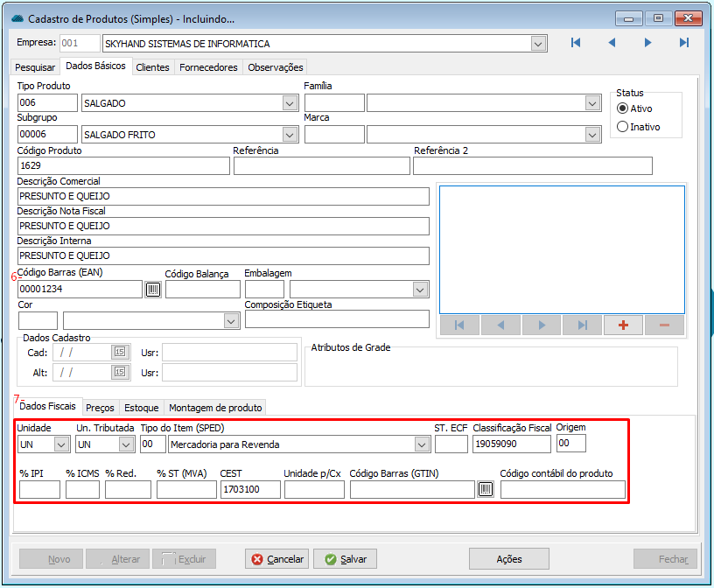The image size is (714, 588).
Task: Open the Ações button
Action: (x=509, y=559)
